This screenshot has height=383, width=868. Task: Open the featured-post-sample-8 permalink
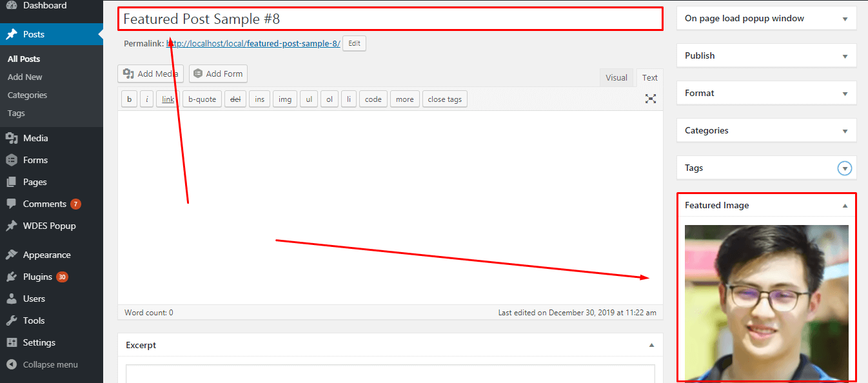tap(253, 44)
